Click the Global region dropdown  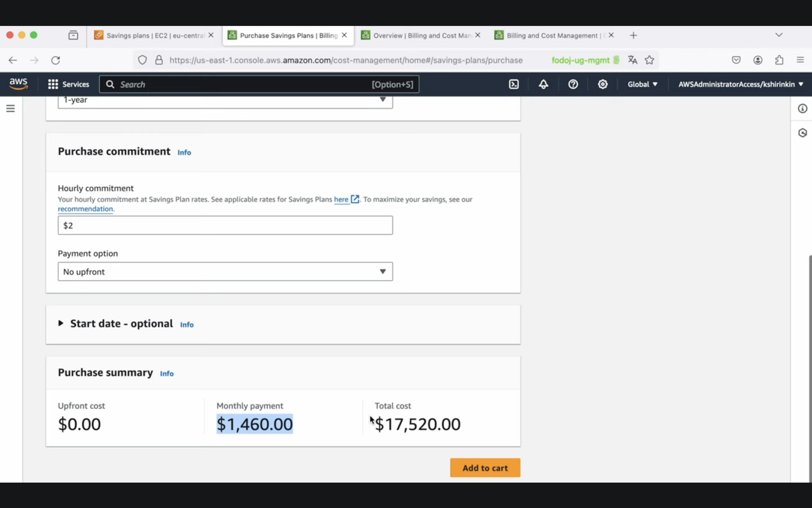click(642, 84)
